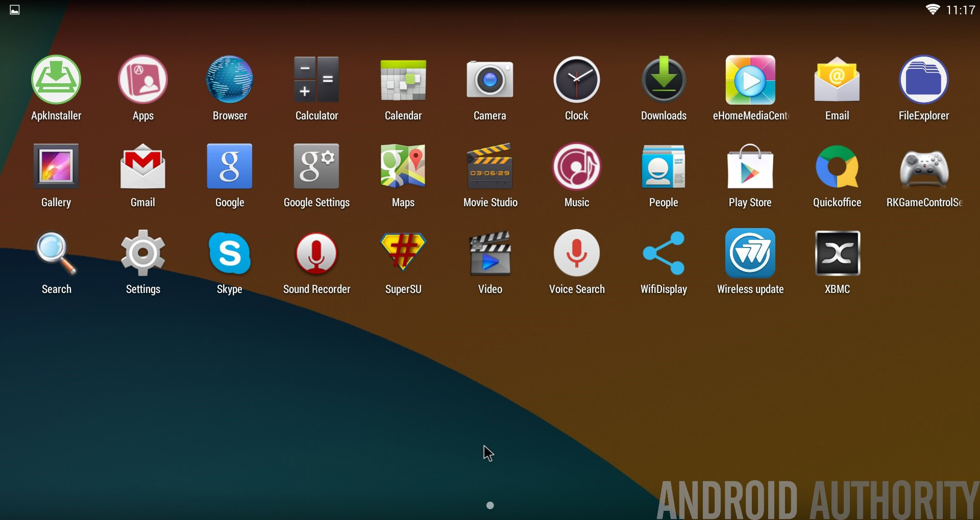
Task: Launch Skype
Action: [x=230, y=253]
